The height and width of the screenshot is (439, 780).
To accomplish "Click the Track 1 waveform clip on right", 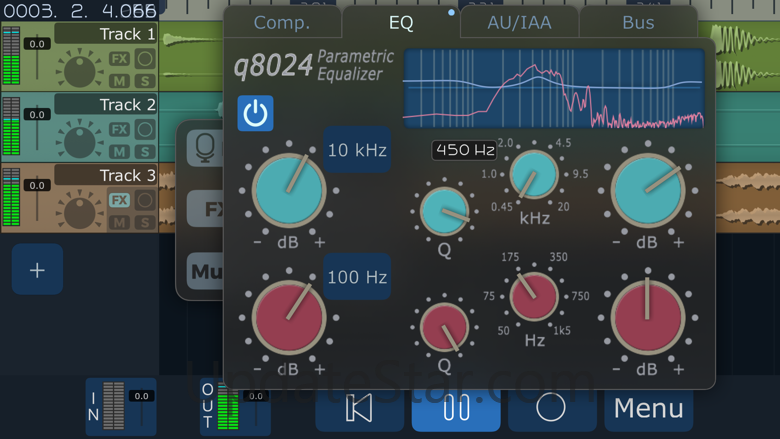I will click(x=748, y=56).
